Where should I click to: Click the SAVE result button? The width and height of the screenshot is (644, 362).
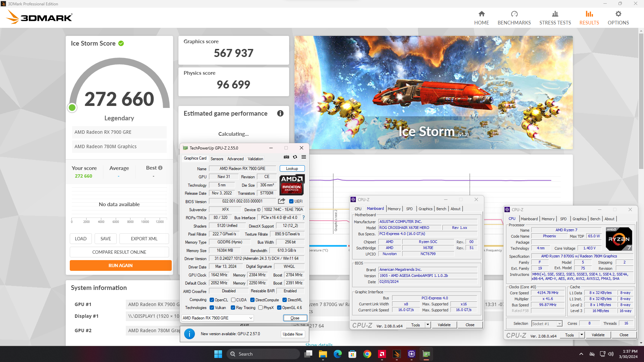coord(106,239)
